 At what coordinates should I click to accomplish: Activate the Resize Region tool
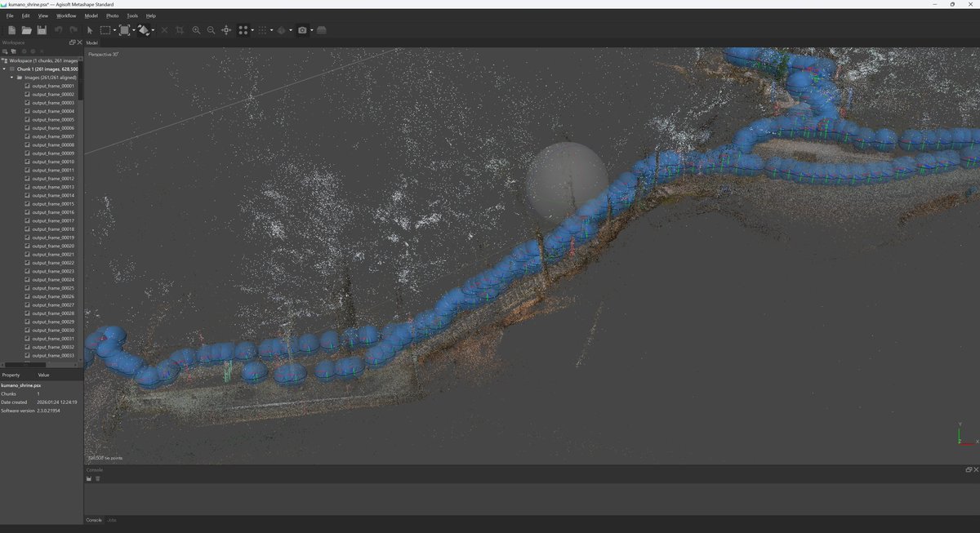pos(124,30)
